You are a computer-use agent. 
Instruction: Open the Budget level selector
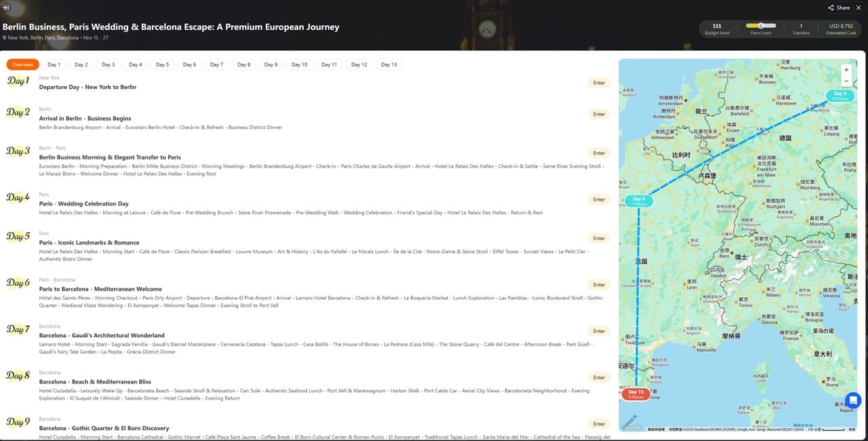point(717,28)
